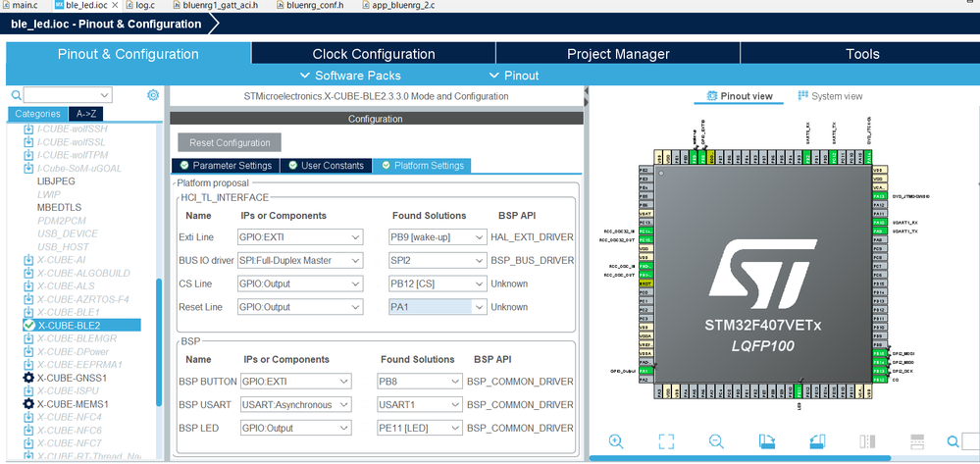Select the Pinout & Configuration tab

[129, 54]
